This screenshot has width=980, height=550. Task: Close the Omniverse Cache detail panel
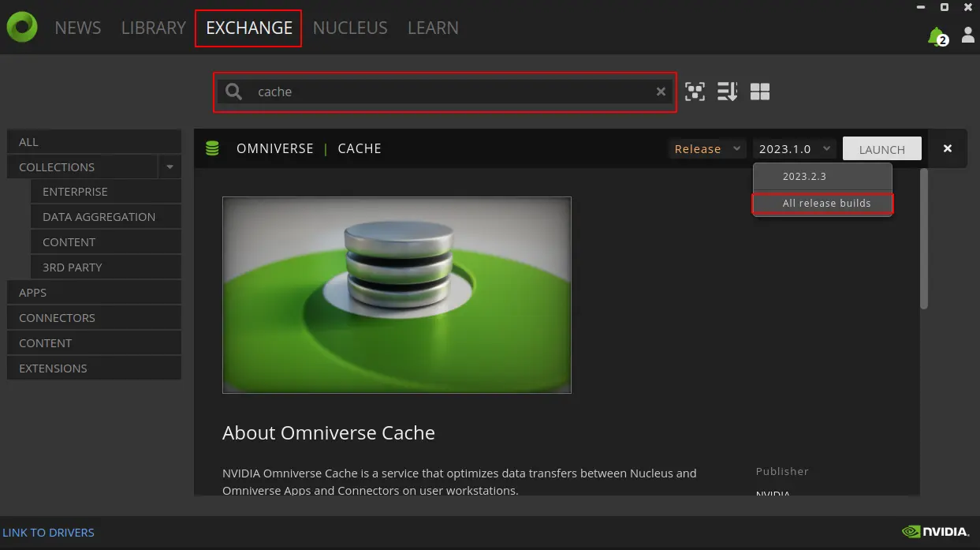coord(948,148)
